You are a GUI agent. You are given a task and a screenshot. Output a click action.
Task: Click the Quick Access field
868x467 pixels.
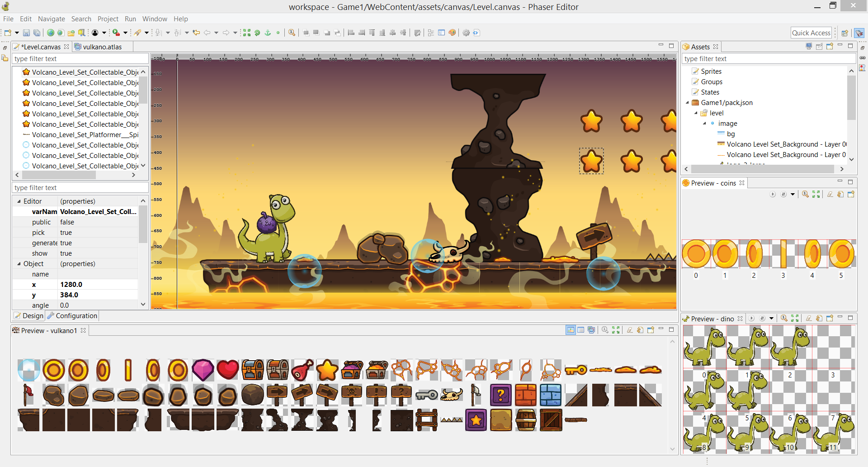point(811,33)
